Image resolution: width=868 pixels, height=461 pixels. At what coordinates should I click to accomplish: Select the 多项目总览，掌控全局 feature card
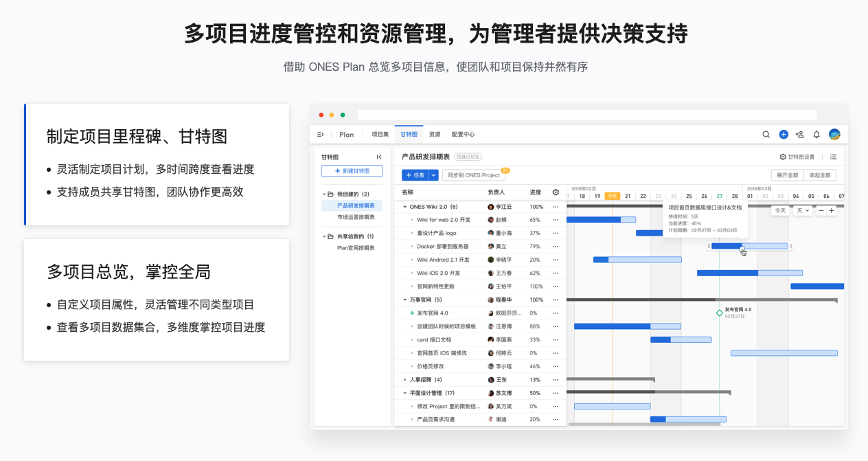point(157,300)
